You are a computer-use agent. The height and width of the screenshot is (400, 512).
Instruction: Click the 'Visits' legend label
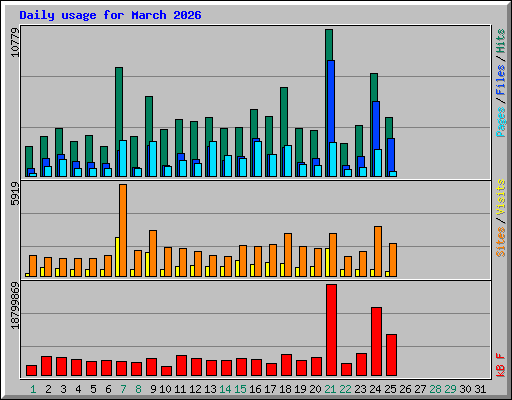point(501,197)
